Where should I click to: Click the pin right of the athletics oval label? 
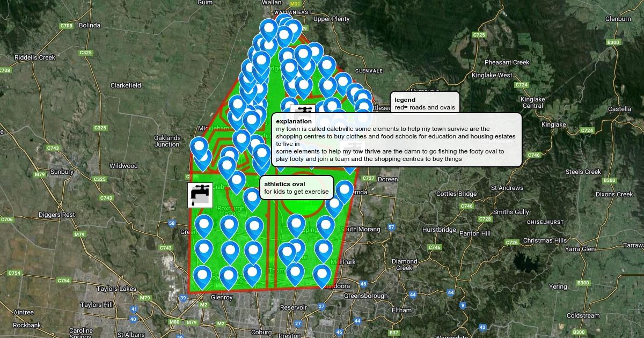(x=344, y=191)
